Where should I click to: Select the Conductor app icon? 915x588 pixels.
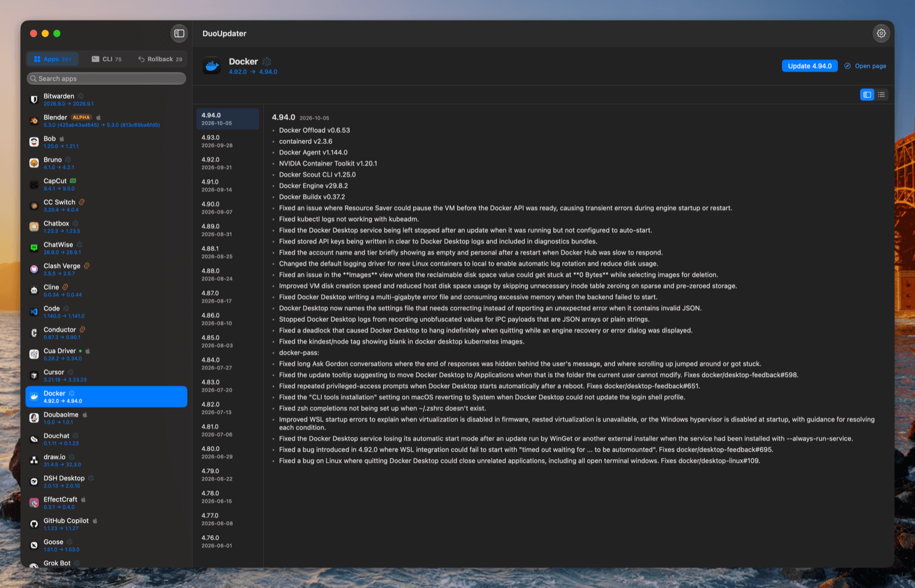34,333
